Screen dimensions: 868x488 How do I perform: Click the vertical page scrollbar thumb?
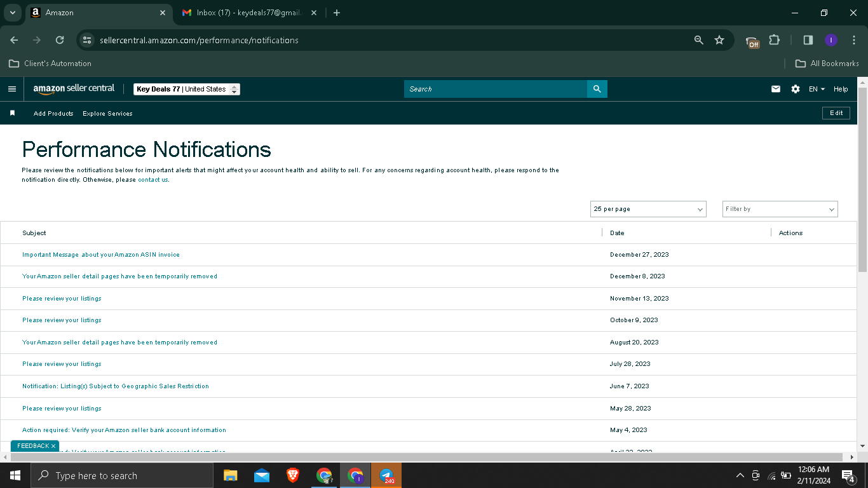(862, 179)
